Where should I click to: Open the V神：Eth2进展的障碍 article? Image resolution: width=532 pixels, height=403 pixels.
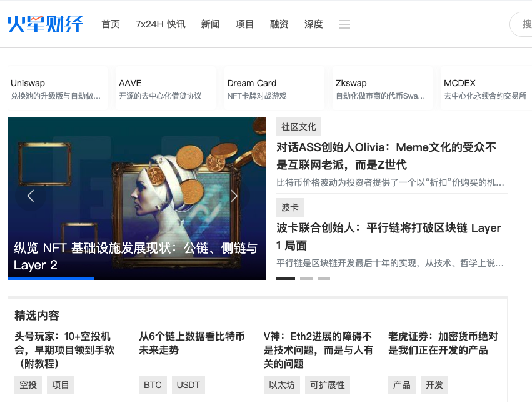[318, 350]
